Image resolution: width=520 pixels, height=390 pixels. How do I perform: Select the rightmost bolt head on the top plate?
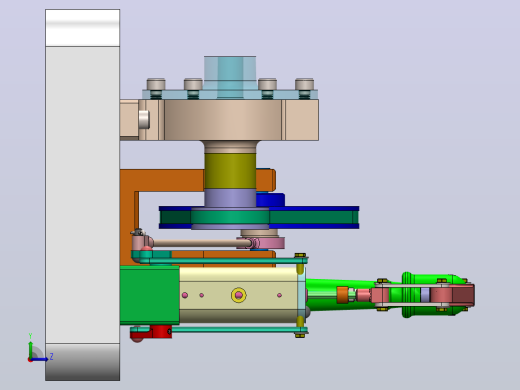(304, 84)
